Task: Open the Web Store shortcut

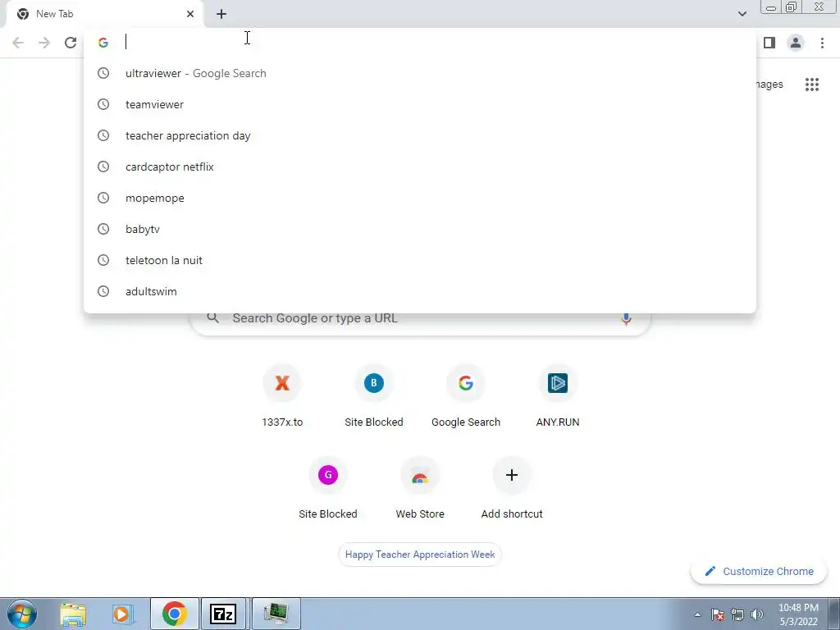Action: 420,488
